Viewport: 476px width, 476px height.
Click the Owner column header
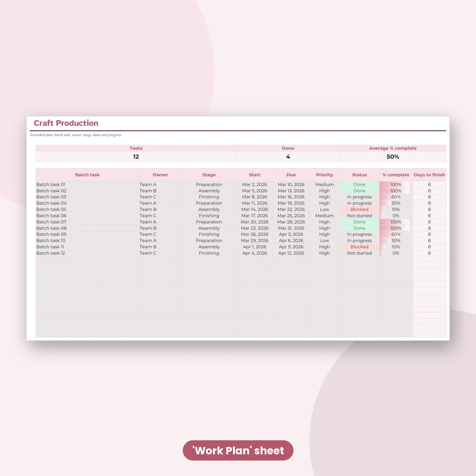(160, 175)
